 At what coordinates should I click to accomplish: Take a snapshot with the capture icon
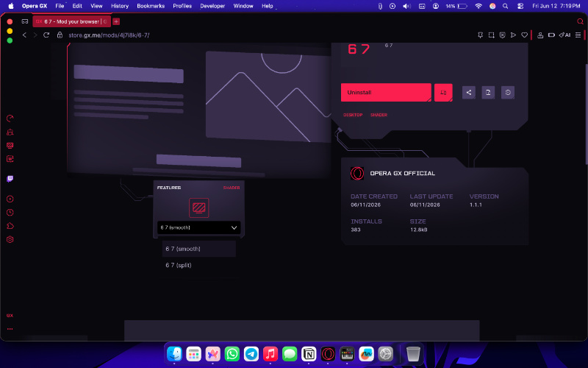491,35
